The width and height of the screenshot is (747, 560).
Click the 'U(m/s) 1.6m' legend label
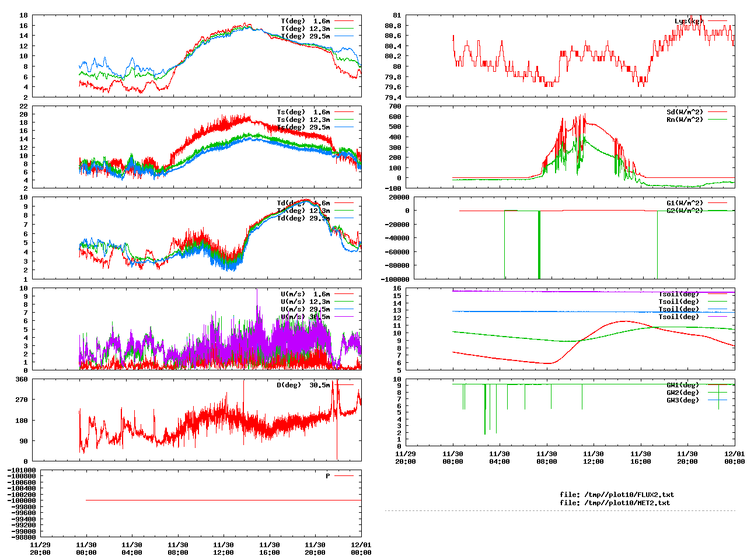305,294
